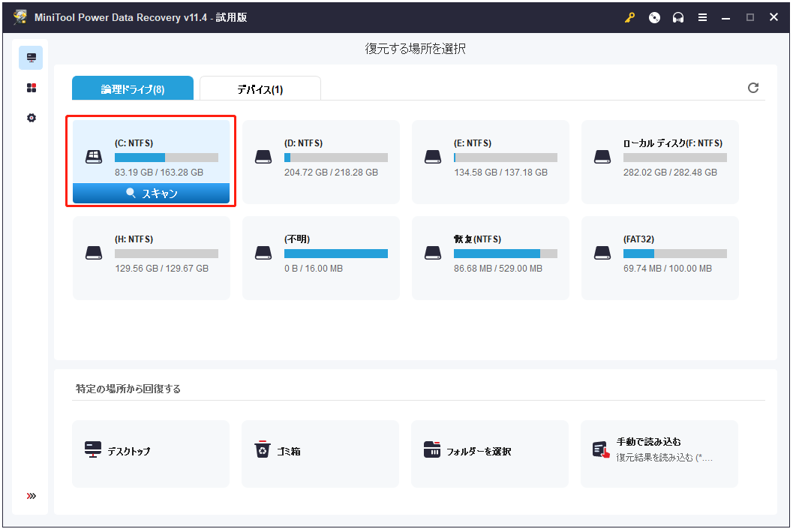Close the MiniTool window
The image size is (793, 532).
click(x=773, y=17)
